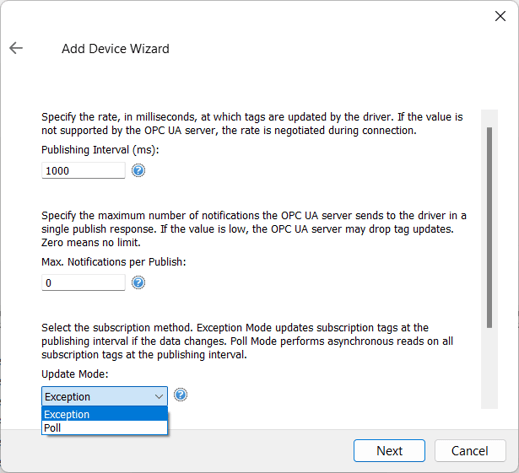Click the vertical scrollbar thumb
Image resolution: width=519 pixels, height=473 pixels.
click(489, 227)
